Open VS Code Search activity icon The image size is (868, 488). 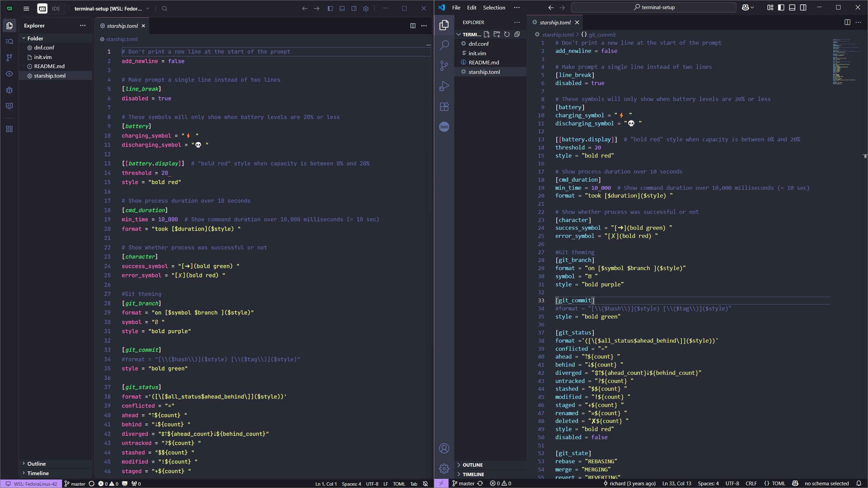[x=444, y=45]
